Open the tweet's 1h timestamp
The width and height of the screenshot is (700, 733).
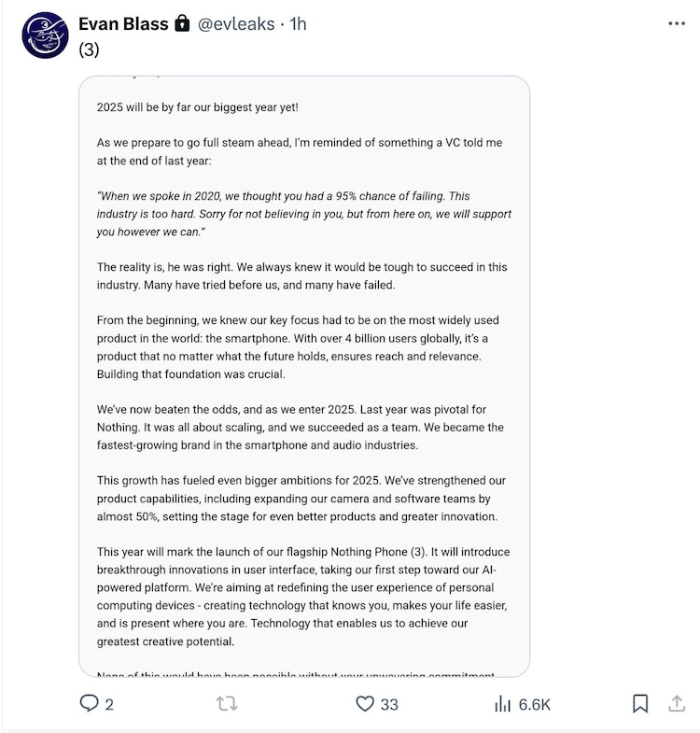(x=298, y=23)
